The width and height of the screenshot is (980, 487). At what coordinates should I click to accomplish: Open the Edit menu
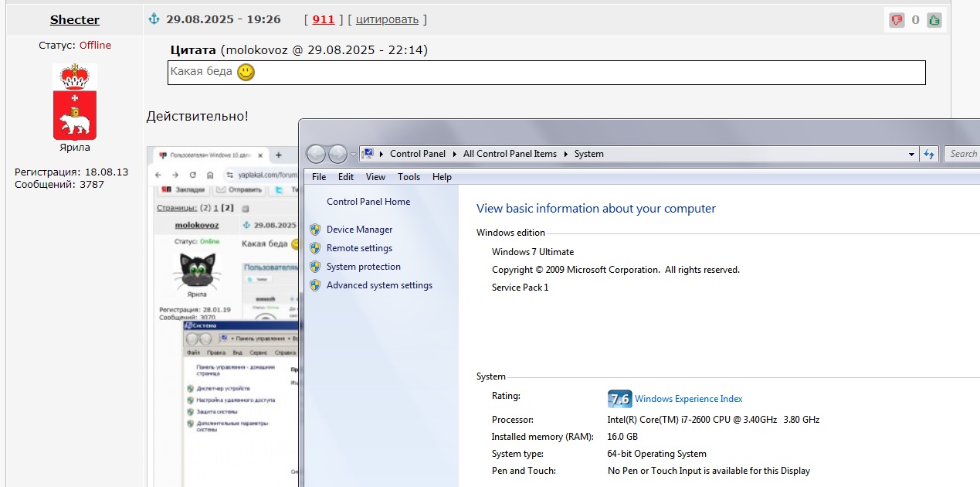pyautogui.click(x=346, y=177)
